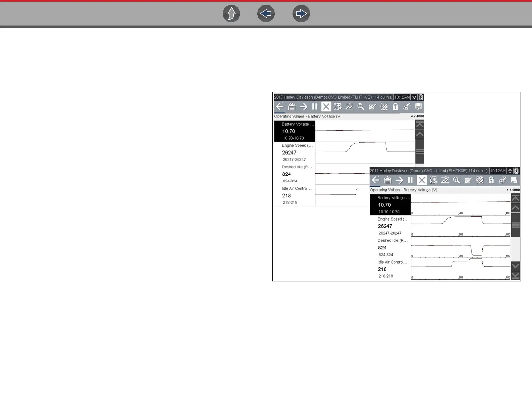Click scrollbar thumb grip in lower screenshot
Image resolution: width=532 pixels, height=411 pixels.
point(516,225)
